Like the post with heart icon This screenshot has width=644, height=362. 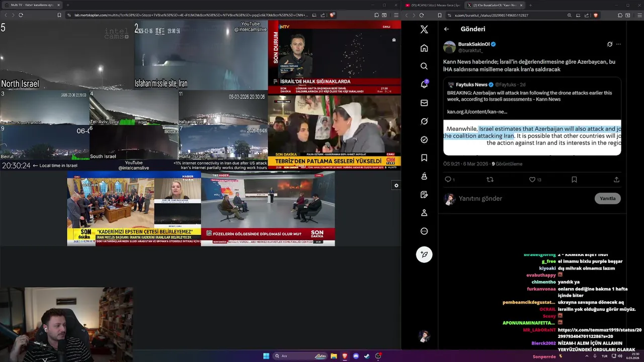pyautogui.click(x=532, y=179)
